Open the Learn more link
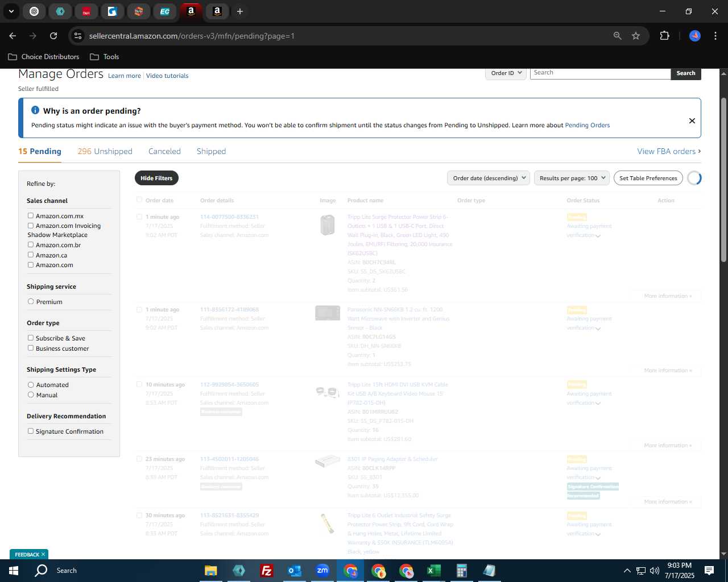Screen dimensions: 728x582 tap(125, 76)
